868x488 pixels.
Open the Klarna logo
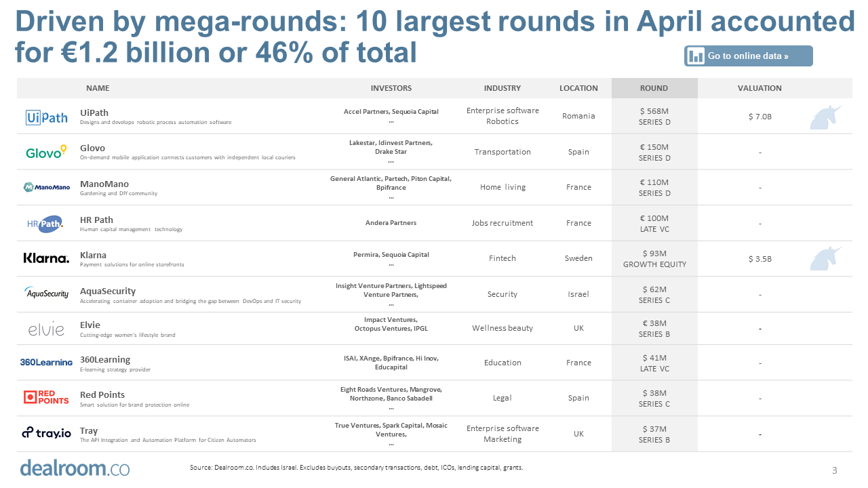pos(46,258)
